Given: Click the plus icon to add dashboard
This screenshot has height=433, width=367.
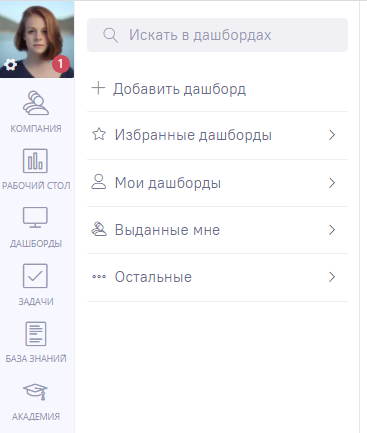Looking at the screenshot, I should [98, 88].
